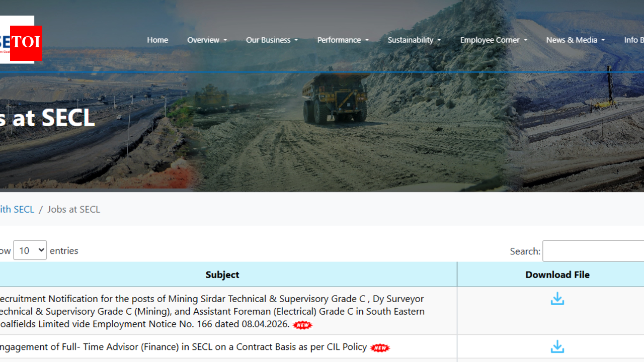Change entries shown using the 10 dropdown
The image size is (644, 362).
(30, 250)
